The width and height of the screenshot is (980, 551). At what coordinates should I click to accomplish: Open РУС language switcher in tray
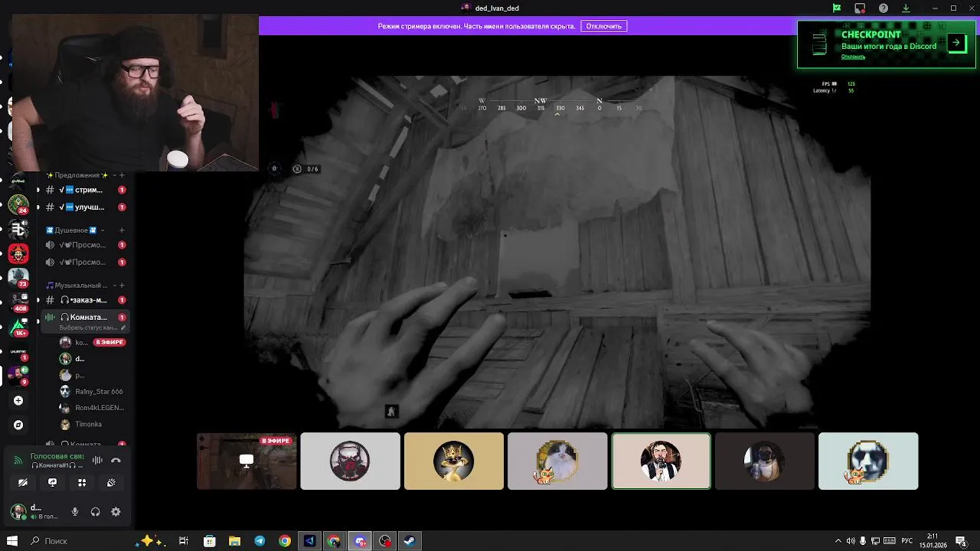click(906, 541)
